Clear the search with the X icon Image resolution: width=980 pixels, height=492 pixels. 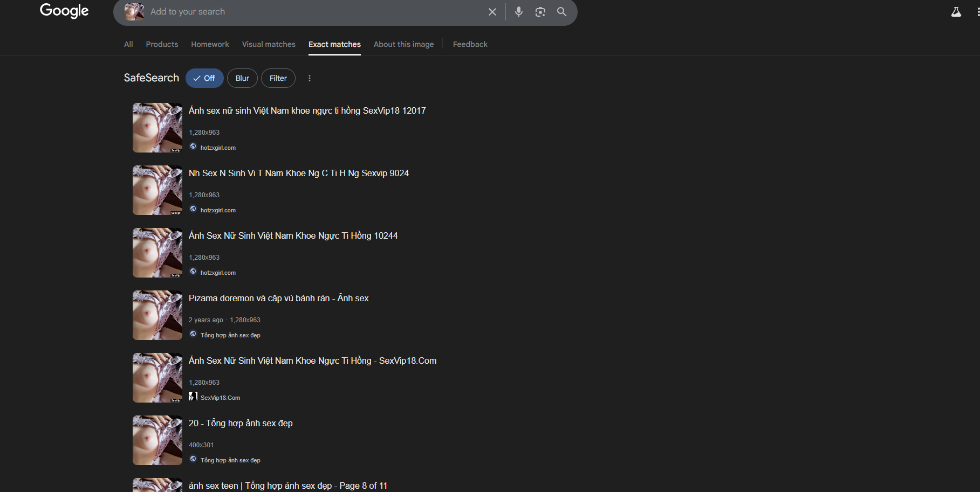pyautogui.click(x=492, y=12)
